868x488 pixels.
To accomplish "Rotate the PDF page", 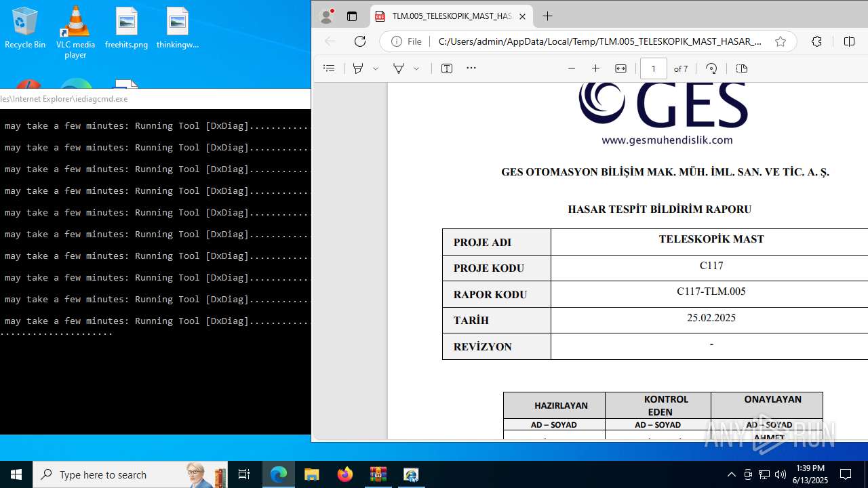I will coord(711,68).
